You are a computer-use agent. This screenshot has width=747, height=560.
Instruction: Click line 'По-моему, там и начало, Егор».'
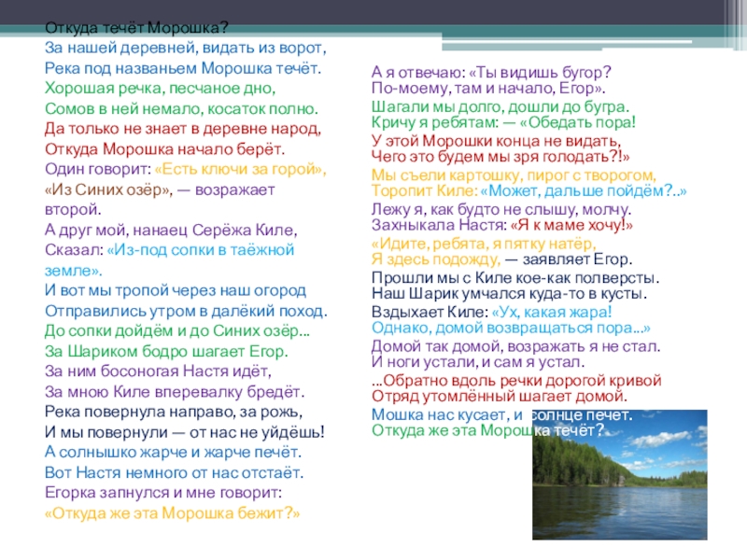[488, 88]
